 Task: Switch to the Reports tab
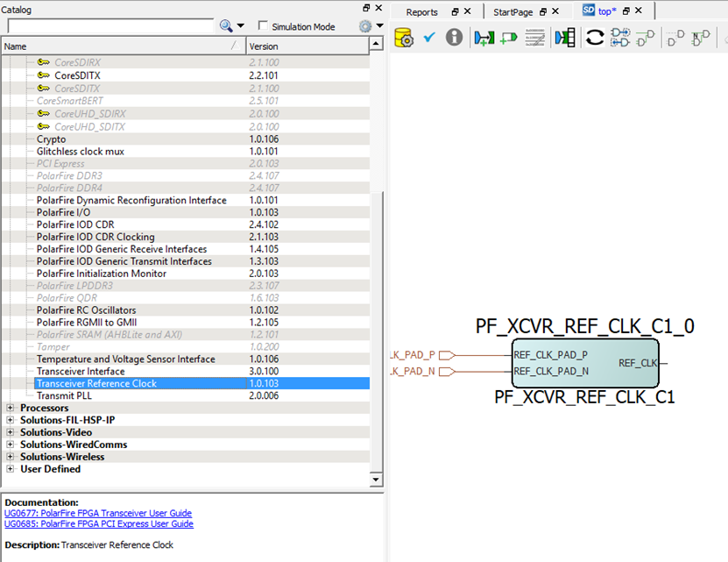421,12
